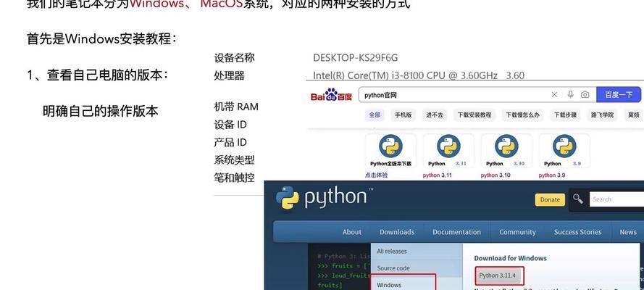Click the python 3.10 result link
The width and height of the screenshot is (644, 290).
[495, 175]
